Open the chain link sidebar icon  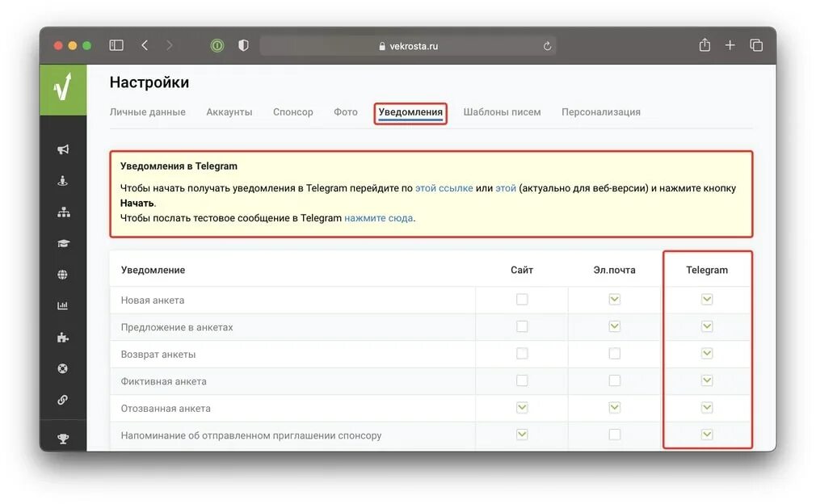coord(62,400)
